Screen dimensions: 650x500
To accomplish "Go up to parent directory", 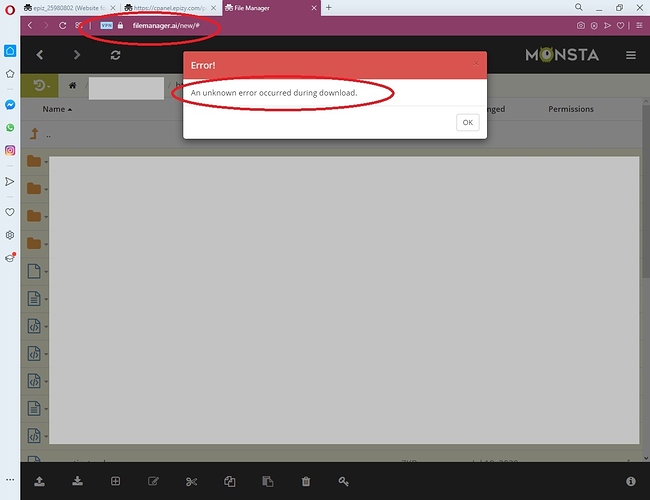I will click(x=34, y=134).
